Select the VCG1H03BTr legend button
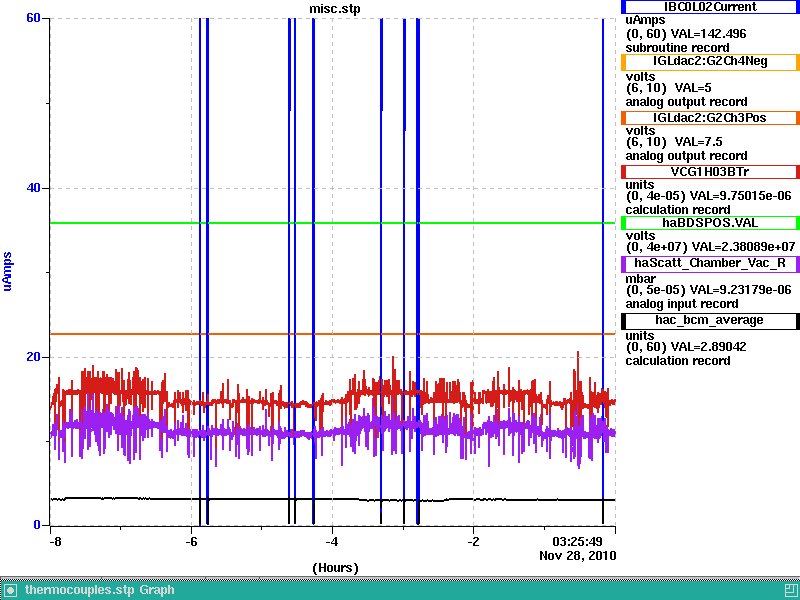The height and width of the screenshot is (600, 800). (710, 171)
